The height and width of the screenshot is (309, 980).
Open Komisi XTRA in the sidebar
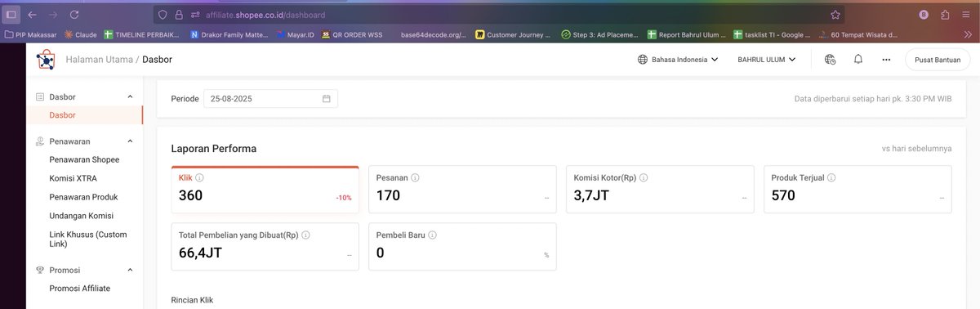73,178
